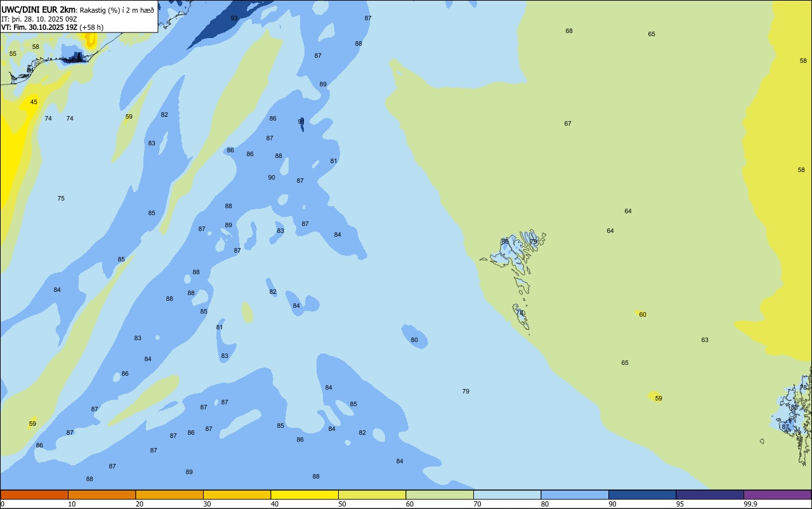The height and width of the screenshot is (509, 812).
Task: Click the 60 value inside small yellow spot
Action: click(x=643, y=315)
